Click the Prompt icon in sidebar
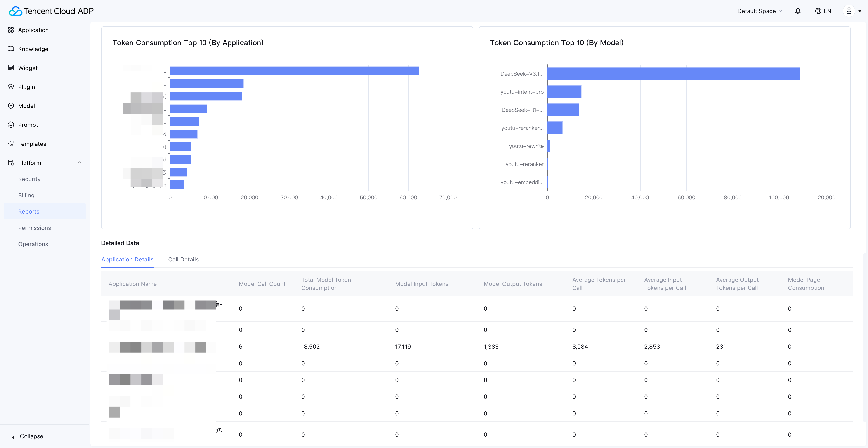 click(x=11, y=125)
